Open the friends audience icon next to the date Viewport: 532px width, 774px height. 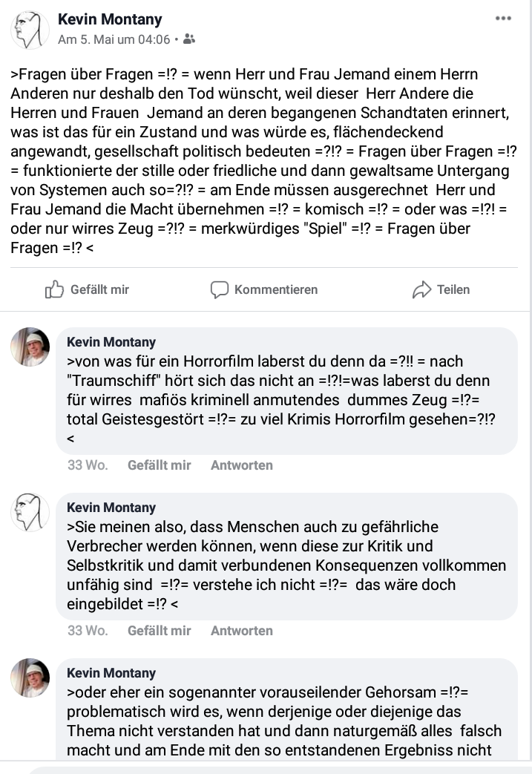click(189, 39)
